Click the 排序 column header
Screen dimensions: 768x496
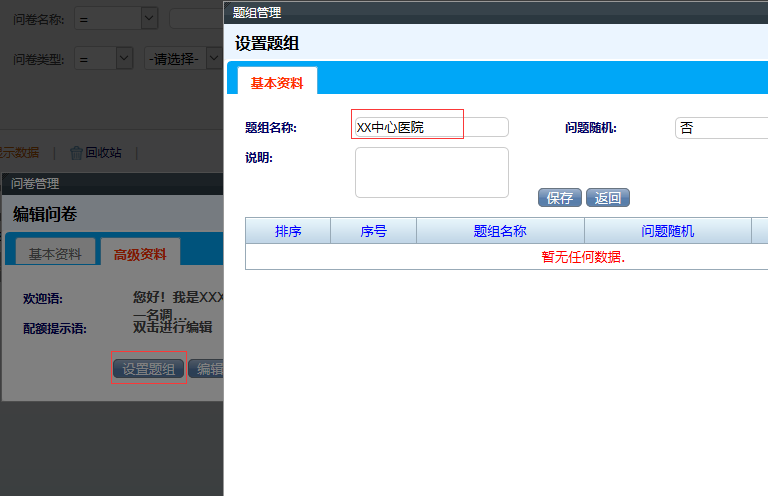point(288,231)
